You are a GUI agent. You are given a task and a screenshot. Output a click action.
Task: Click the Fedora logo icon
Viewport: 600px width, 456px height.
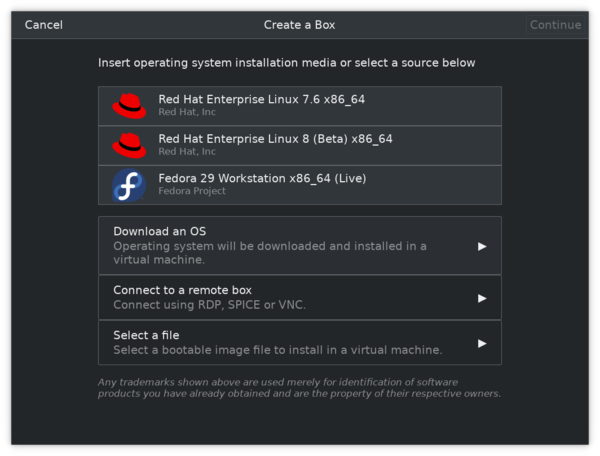click(x=129, y=185)
